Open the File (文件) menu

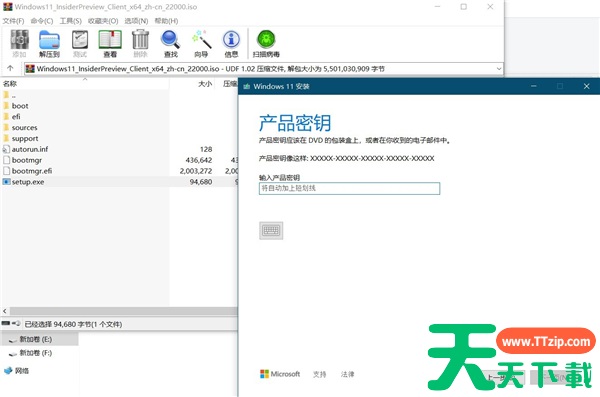13,21
